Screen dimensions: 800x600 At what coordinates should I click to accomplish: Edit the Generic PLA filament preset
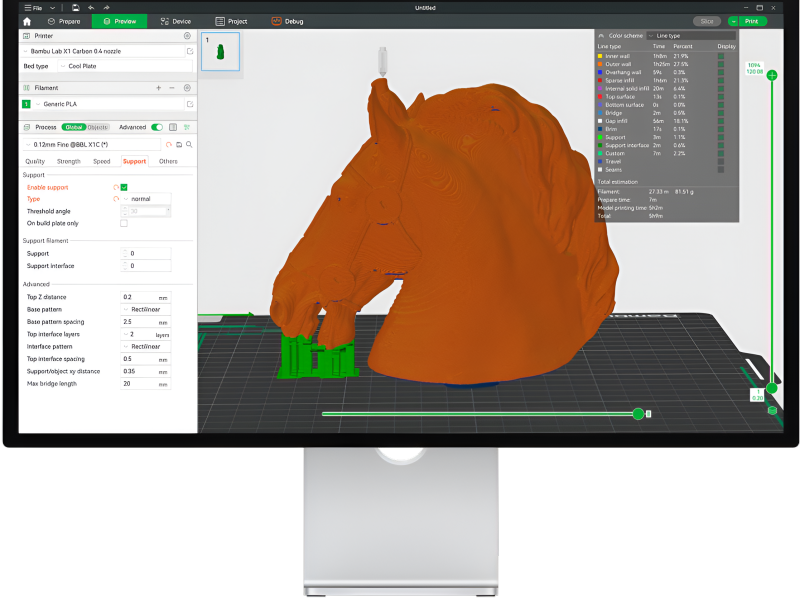[189, 104]
